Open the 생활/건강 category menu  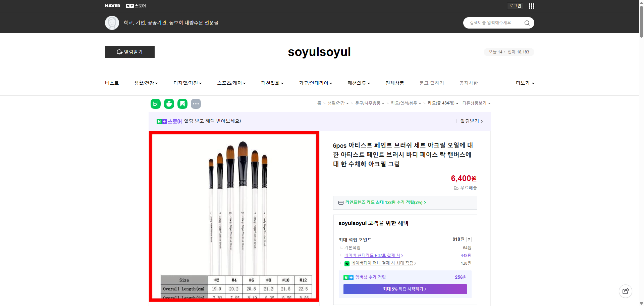[x=145, y=83]
